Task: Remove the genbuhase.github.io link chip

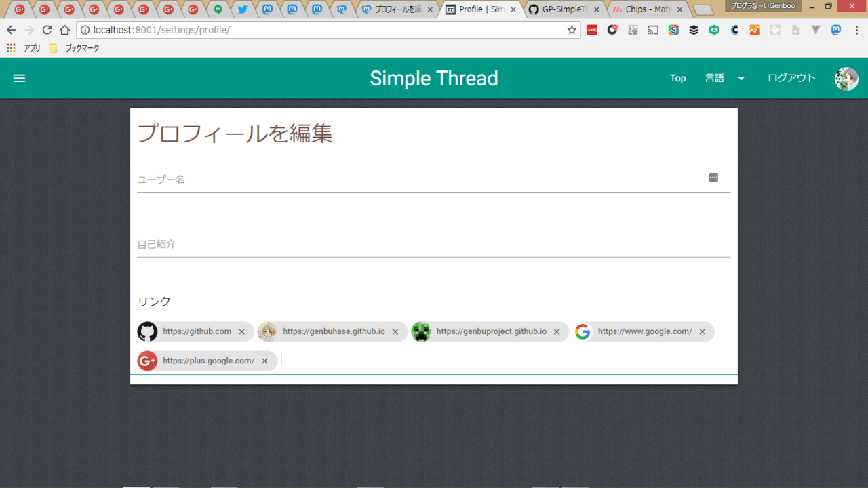Action: (x=395, y=332)
